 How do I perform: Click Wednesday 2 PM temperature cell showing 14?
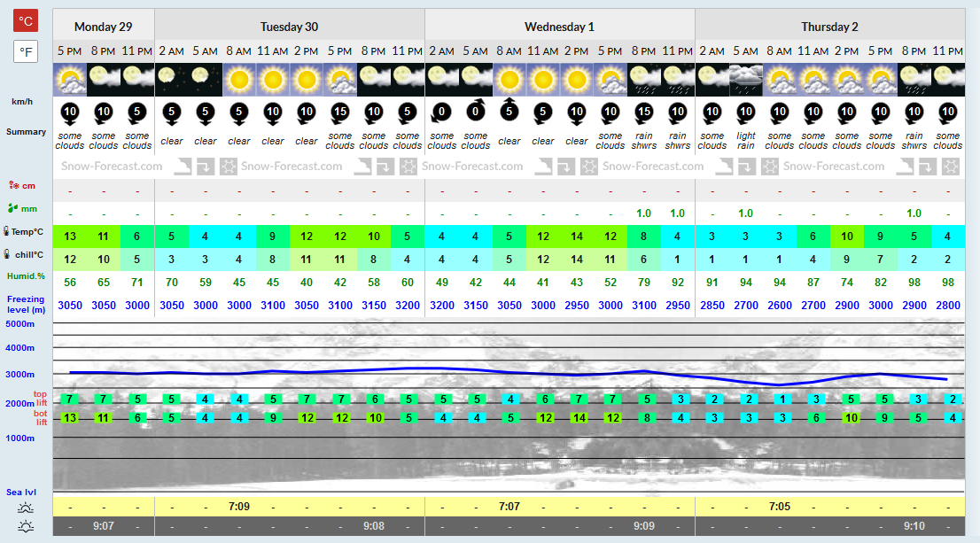coord(576,237)
